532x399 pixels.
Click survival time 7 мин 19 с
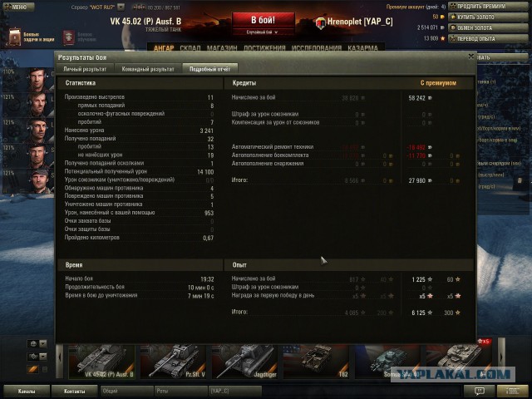[x=201, y=296]
